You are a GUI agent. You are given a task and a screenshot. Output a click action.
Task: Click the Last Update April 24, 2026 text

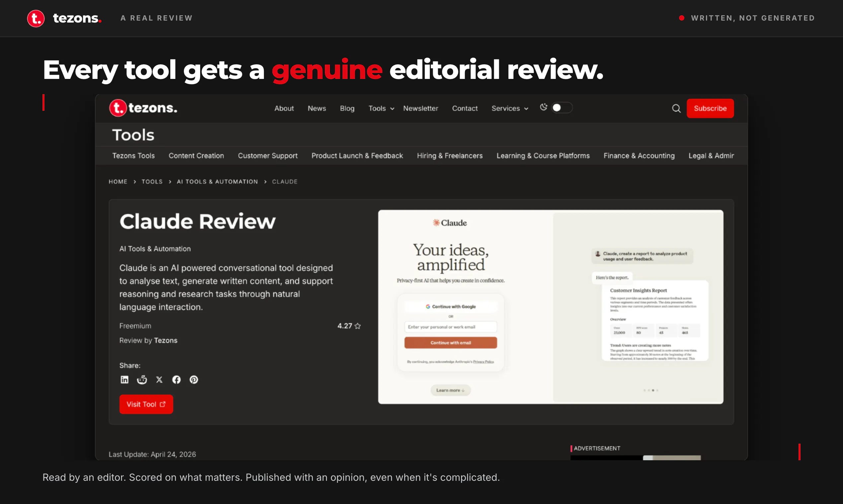click(x=152, y=454)
